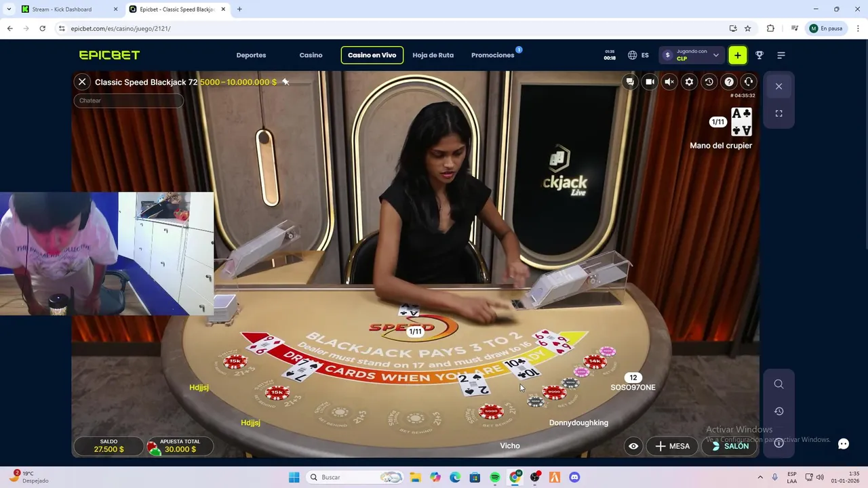The width and height of the screenshot is (868, 488).
Task: Open a new browser tab
Action: click(239, 9)
